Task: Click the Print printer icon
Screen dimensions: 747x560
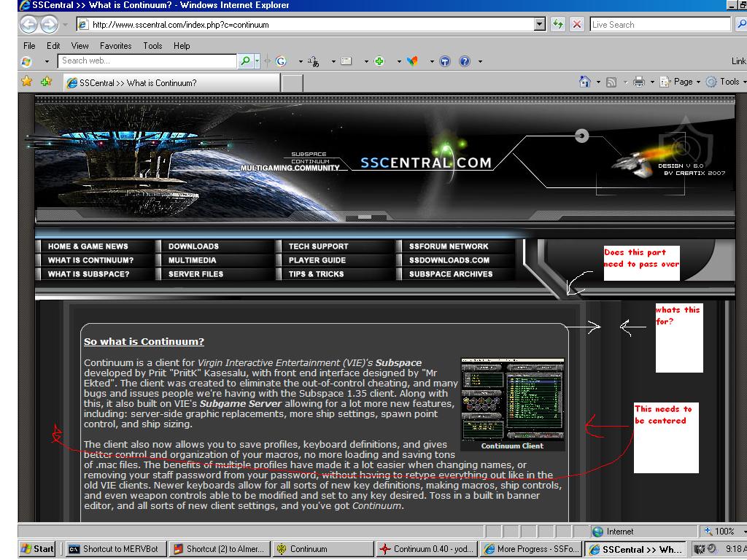Action: tap(639, 82)
